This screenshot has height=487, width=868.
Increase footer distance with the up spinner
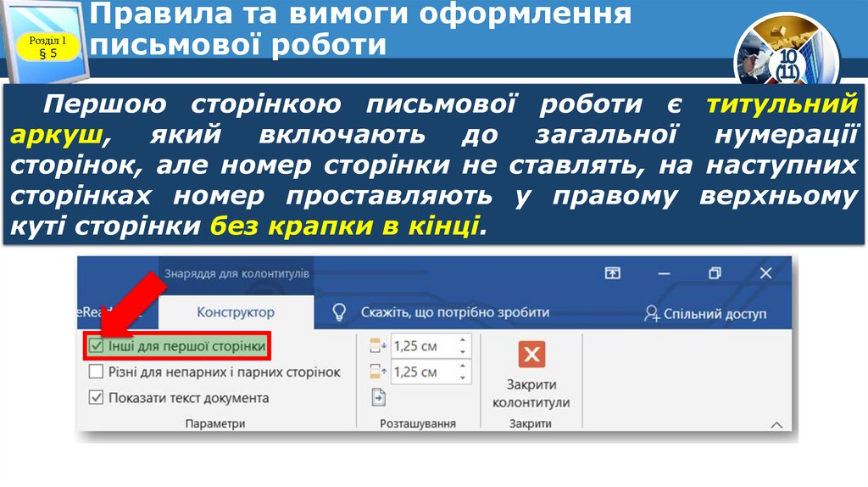point(463,366)
